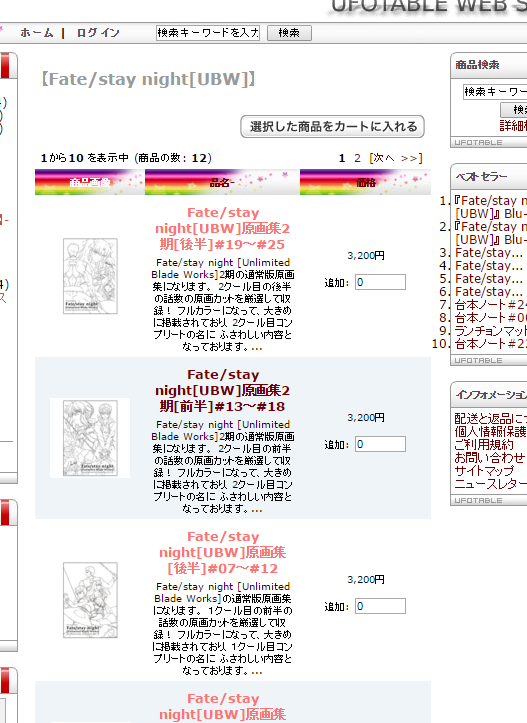527x723 pixels.
Task: Open bestseller item 10 台本ノート link
Action: pos(491,344)
